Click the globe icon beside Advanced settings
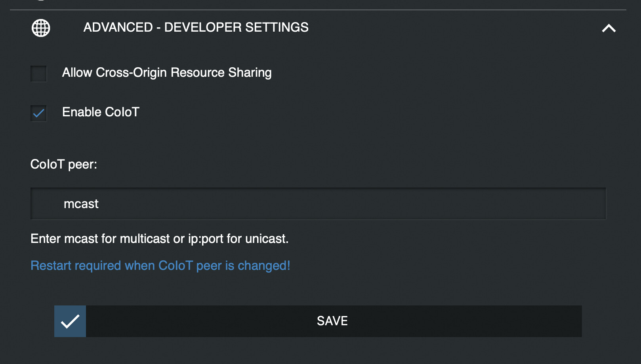Viewport: 641px width, 364px height. 41,28
